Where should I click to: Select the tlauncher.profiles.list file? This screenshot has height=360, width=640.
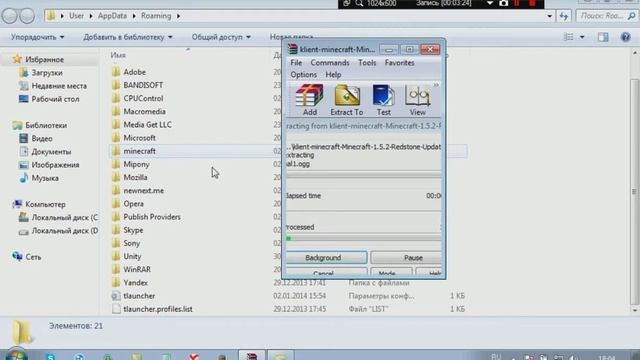(158, 309)
